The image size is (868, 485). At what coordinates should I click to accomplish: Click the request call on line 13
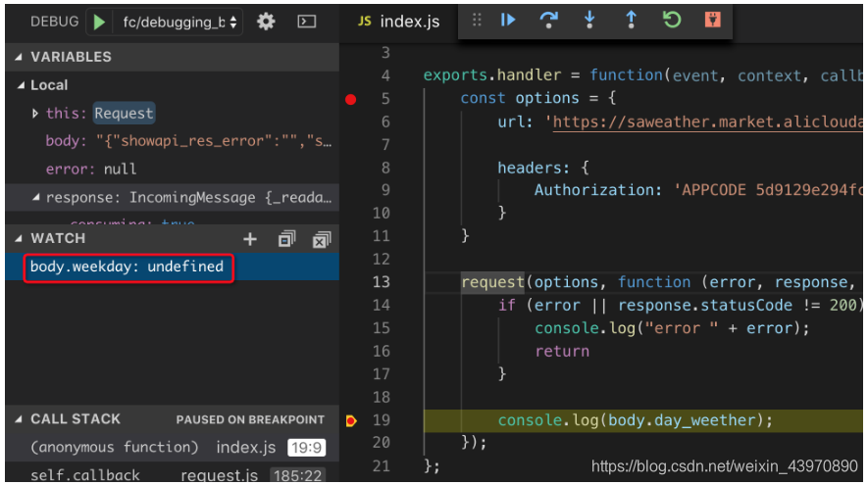(x=492, y=282)
